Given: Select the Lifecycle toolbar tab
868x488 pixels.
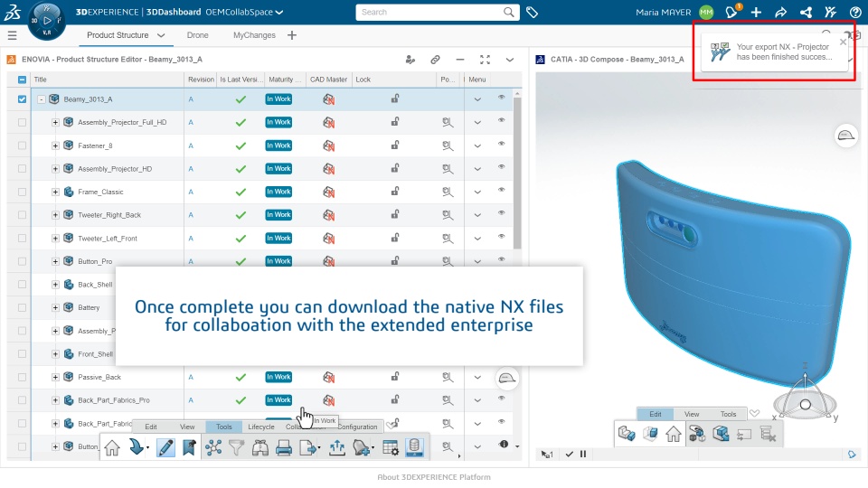Looking at the screenshot, I should point(260,427).
